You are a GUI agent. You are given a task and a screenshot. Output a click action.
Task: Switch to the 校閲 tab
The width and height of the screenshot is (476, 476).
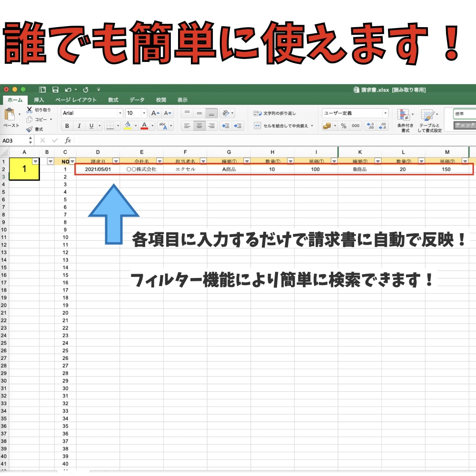[161, 100]
